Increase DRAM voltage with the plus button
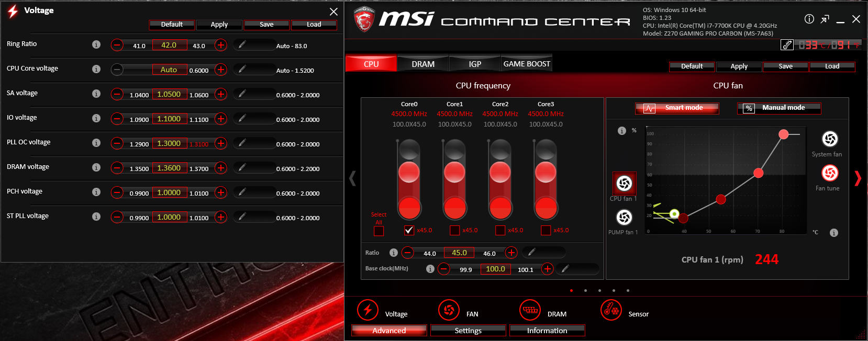 [221, 168]
